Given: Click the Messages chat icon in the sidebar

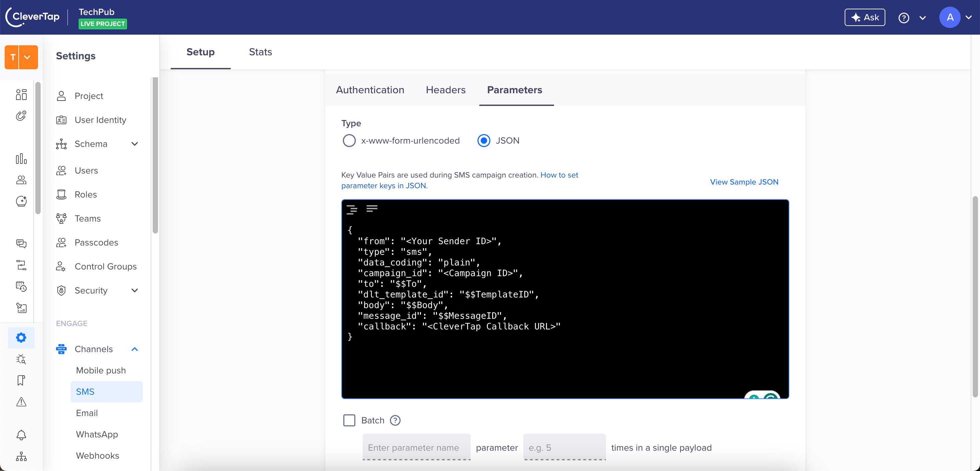Looking at the screenshot, I should 21,244.
